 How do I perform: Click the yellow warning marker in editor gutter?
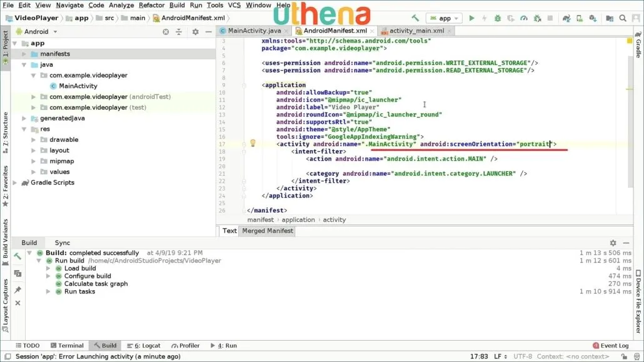point(630,41)
